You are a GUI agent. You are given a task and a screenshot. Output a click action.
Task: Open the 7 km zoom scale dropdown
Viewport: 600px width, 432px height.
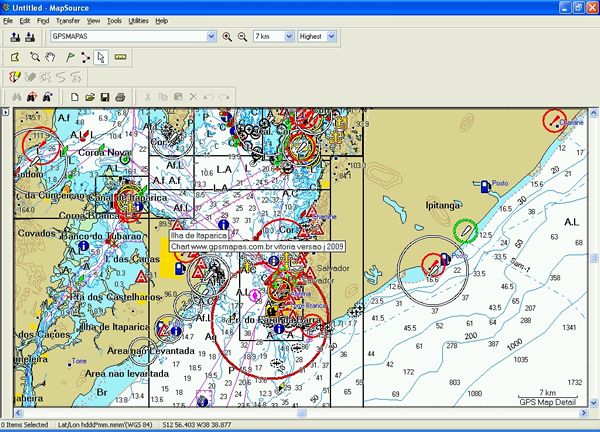click(x=288, y=37)
